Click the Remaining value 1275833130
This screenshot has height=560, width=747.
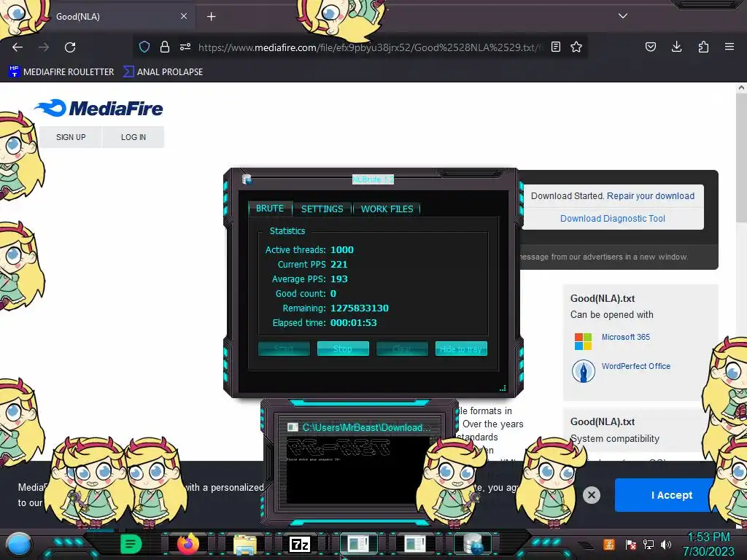click(x=360, y=308)
